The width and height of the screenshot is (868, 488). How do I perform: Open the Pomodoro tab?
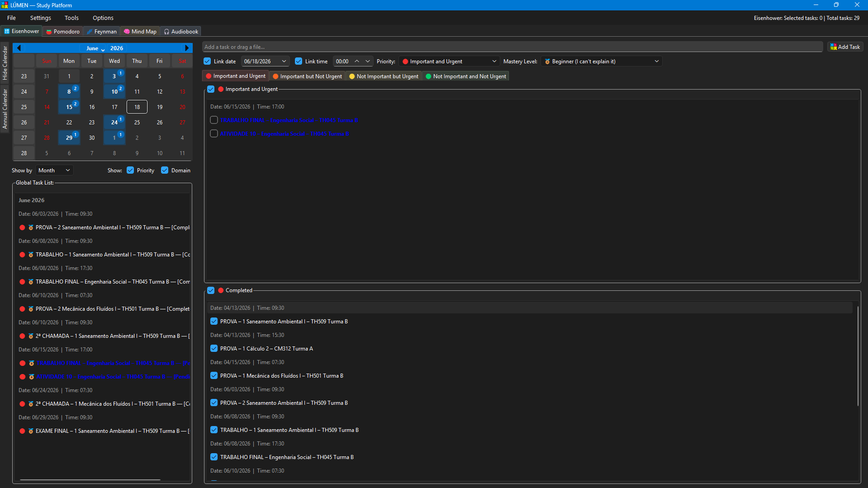coord(62,32)
